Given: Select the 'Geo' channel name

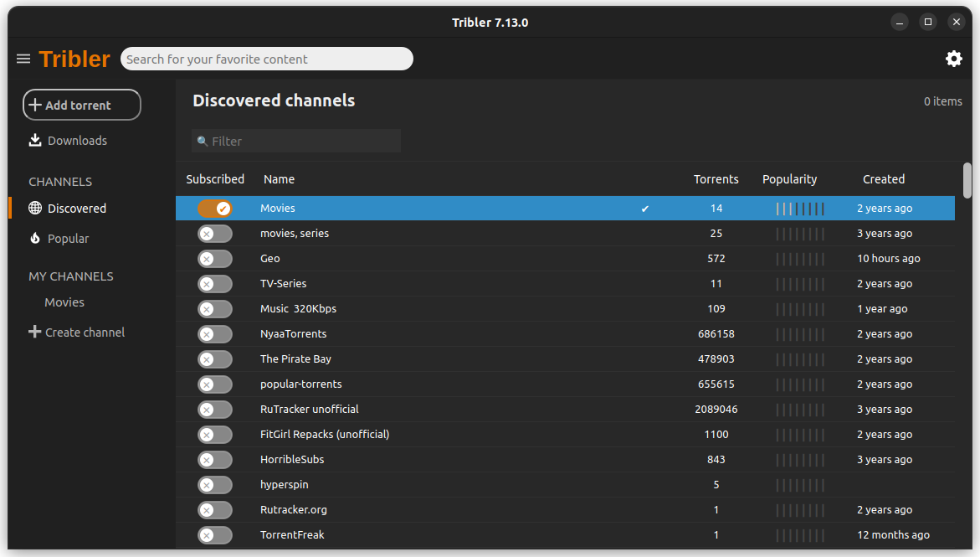Looking at the screenshot, I should click(x=270, y=259).
